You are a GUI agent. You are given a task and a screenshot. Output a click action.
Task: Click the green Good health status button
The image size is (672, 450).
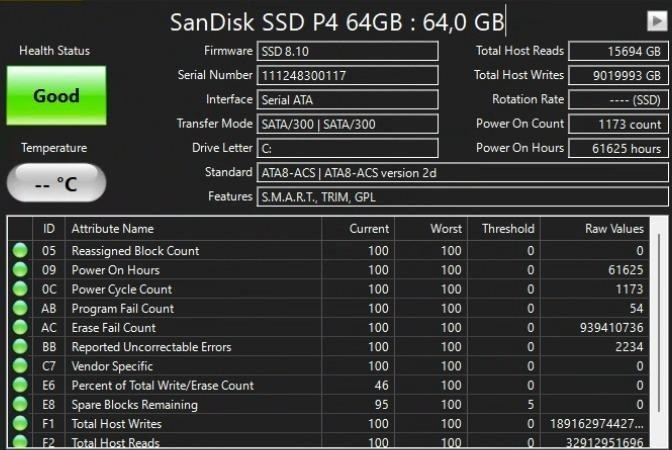coord(57,96)
